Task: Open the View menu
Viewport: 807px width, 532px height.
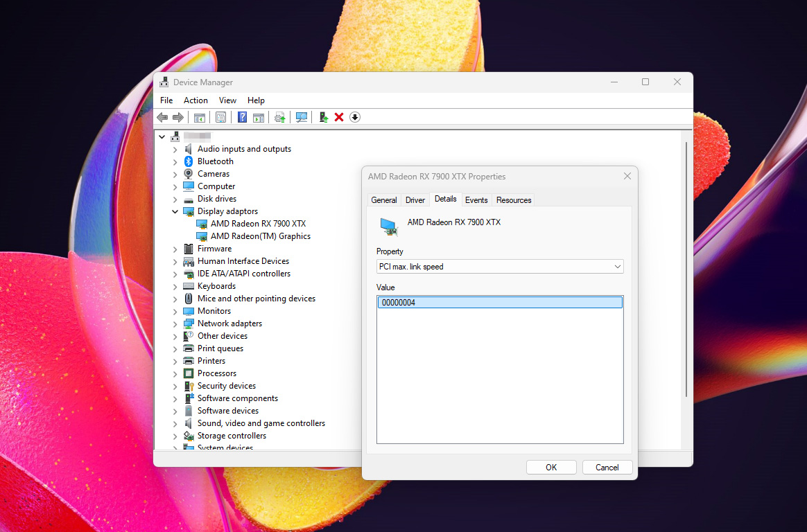Action: pyautogui.click(x=227, y=100)
